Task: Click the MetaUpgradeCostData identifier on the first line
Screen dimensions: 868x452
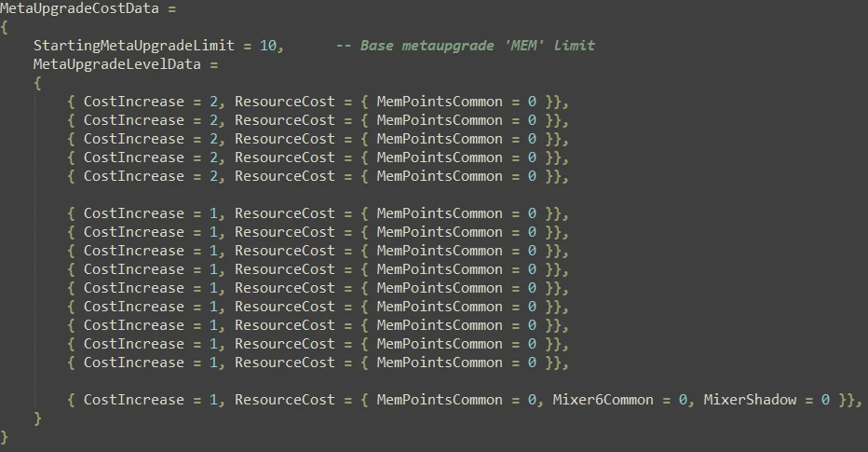Action: 79,8
